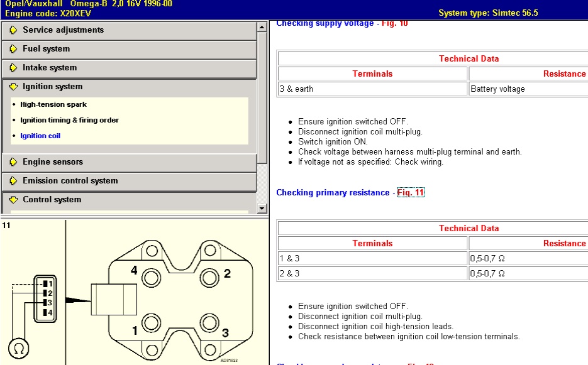Click 'Disconnect ignition coil high-tension leads.' line
Image resolution: width=588 pixels, height=365 pixels.
tap(375, 327)
